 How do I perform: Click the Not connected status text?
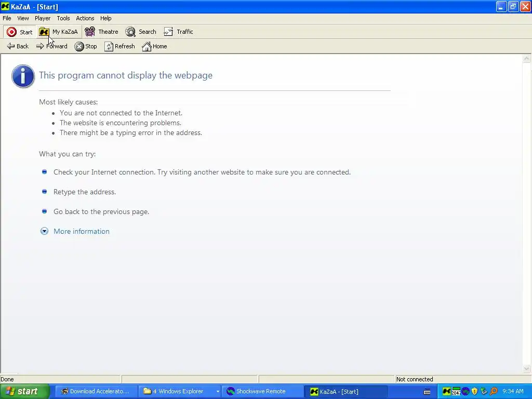pyautogui.click(x=415, y=379)
